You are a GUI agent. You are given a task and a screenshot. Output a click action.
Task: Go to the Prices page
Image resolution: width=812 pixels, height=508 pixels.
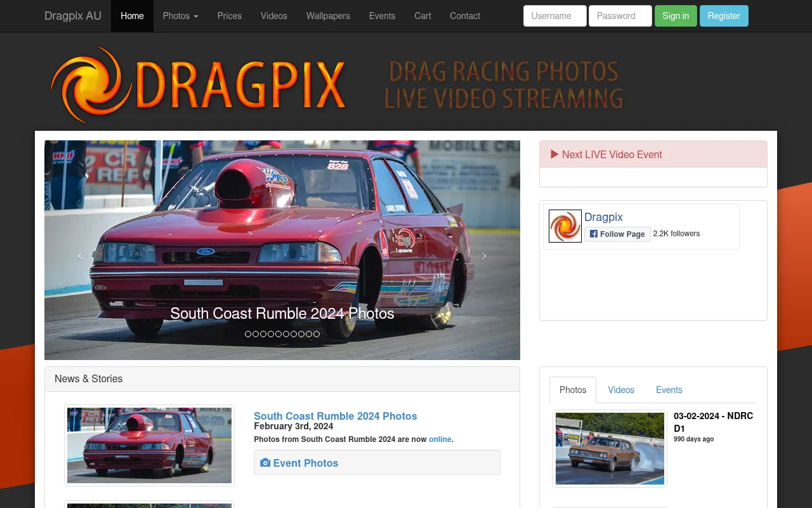click(229, 16)
